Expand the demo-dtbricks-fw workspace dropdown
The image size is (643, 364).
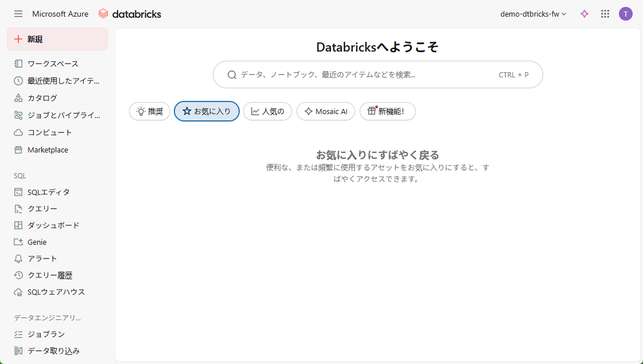533,14
